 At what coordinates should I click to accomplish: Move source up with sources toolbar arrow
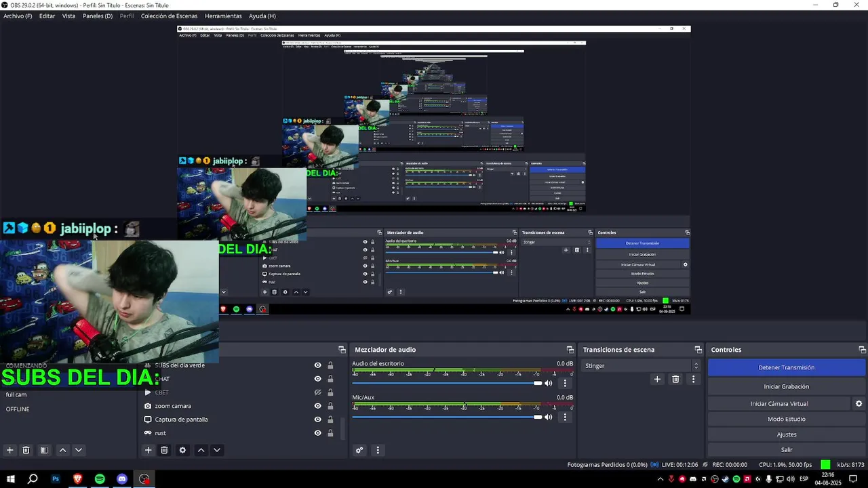pyautogui.click(x=201, y=450)
